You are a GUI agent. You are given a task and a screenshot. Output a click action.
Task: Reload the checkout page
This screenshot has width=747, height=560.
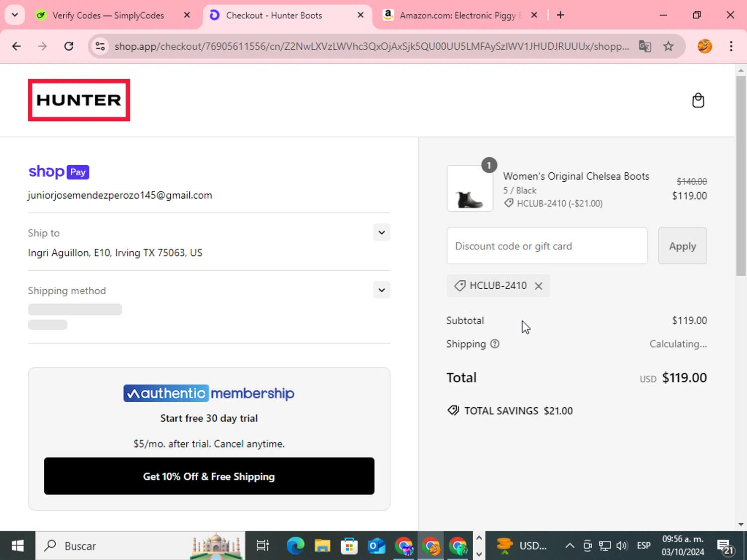(69, 46)
